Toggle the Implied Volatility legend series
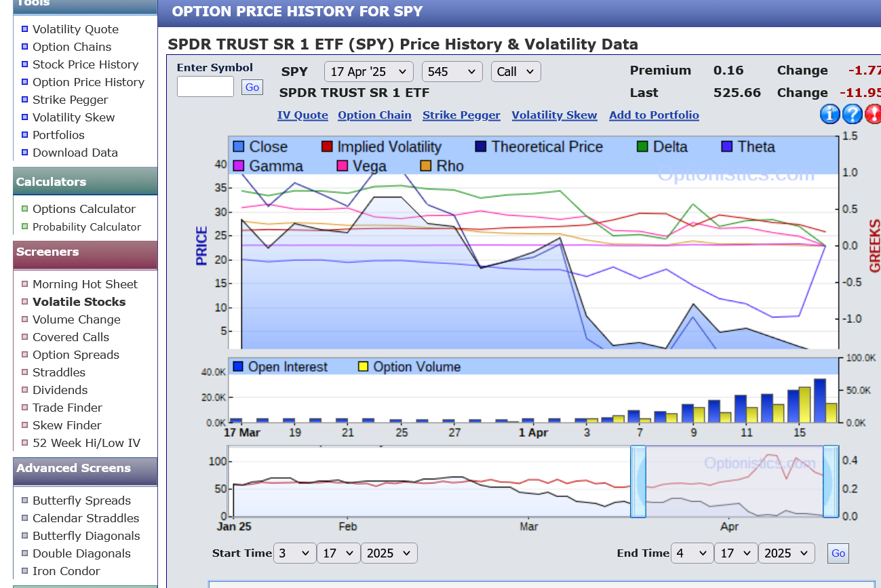The width and height of the screenshot is (881, 588). point(327,146)
